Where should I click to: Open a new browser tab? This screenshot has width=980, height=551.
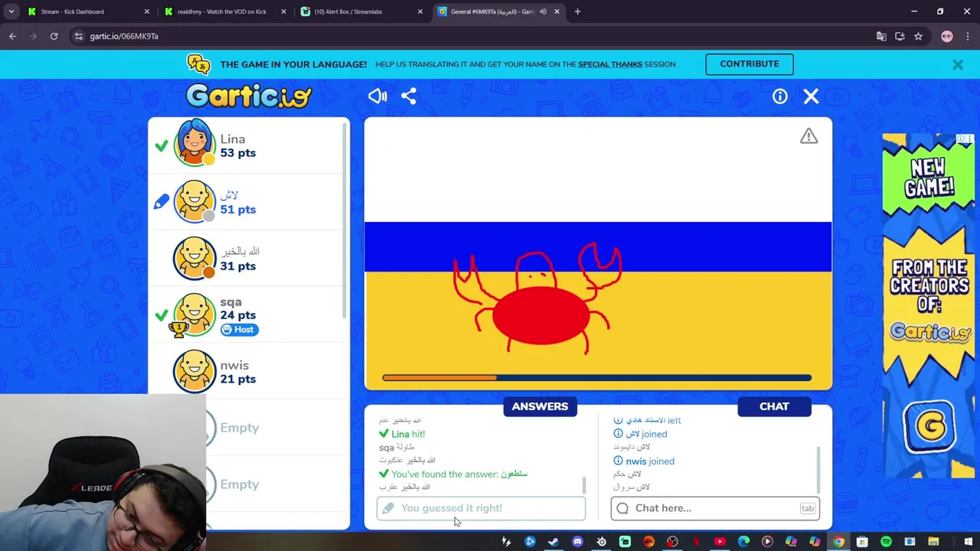[577, 11]
